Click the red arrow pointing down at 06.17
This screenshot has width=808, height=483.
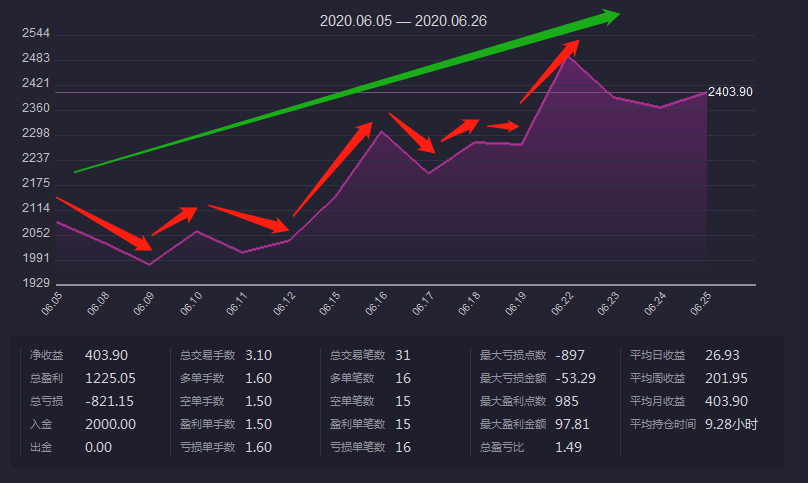click(413, 133)
